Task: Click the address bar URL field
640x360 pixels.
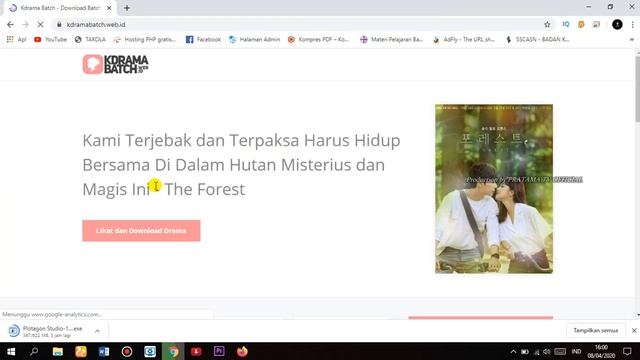Action: pyautogui.click(x=302, y=24)
